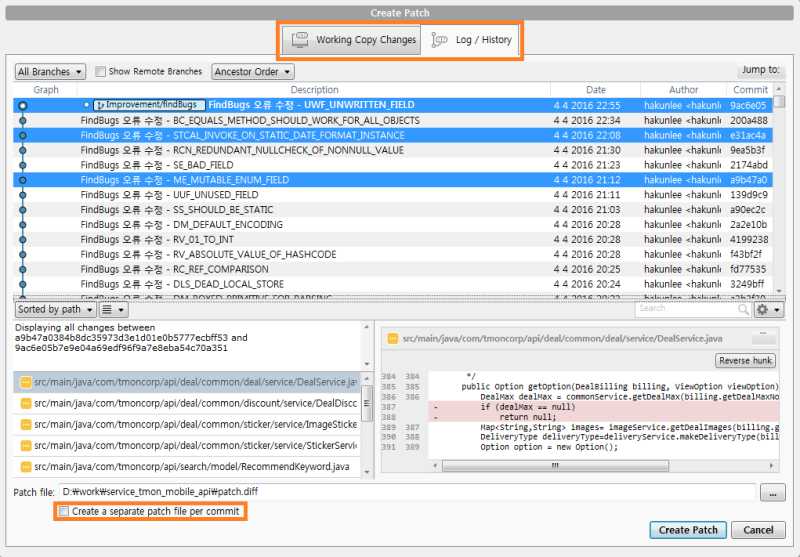Click the Description column header
Image resolution: width=800 pixels, height=557 pixels.
314,90
